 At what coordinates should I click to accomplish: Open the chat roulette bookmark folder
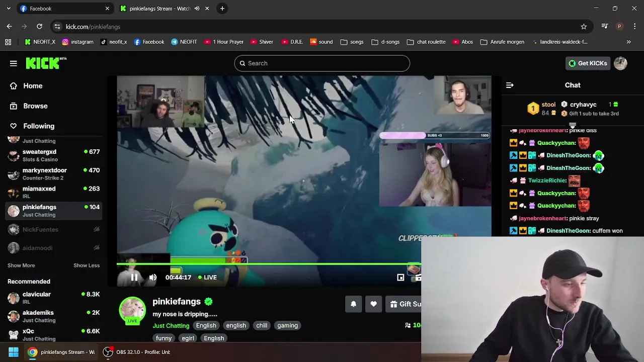pos(426,42)
